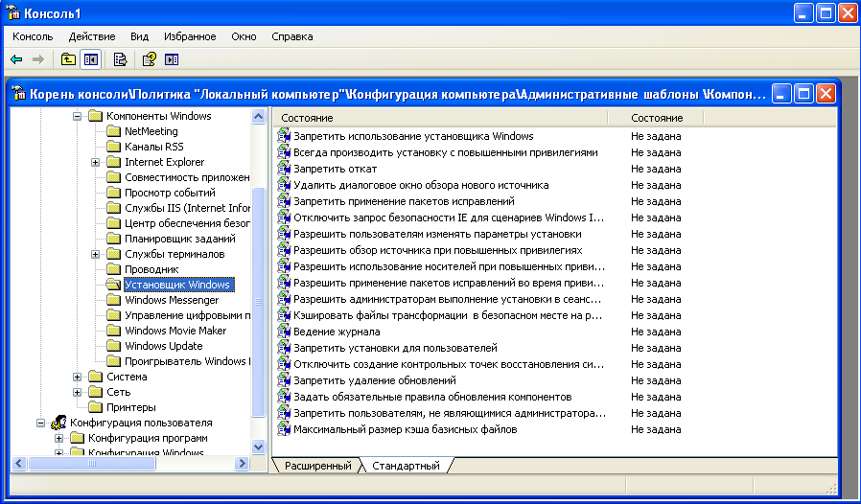Click the export list toolbar icon

pyautogui.click(x=120, y=59)
